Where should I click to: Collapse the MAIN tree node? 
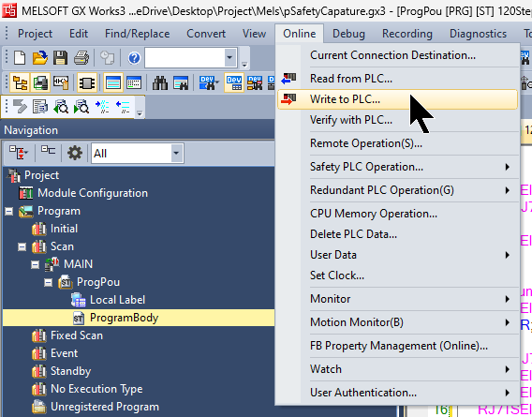pos(36,264)
